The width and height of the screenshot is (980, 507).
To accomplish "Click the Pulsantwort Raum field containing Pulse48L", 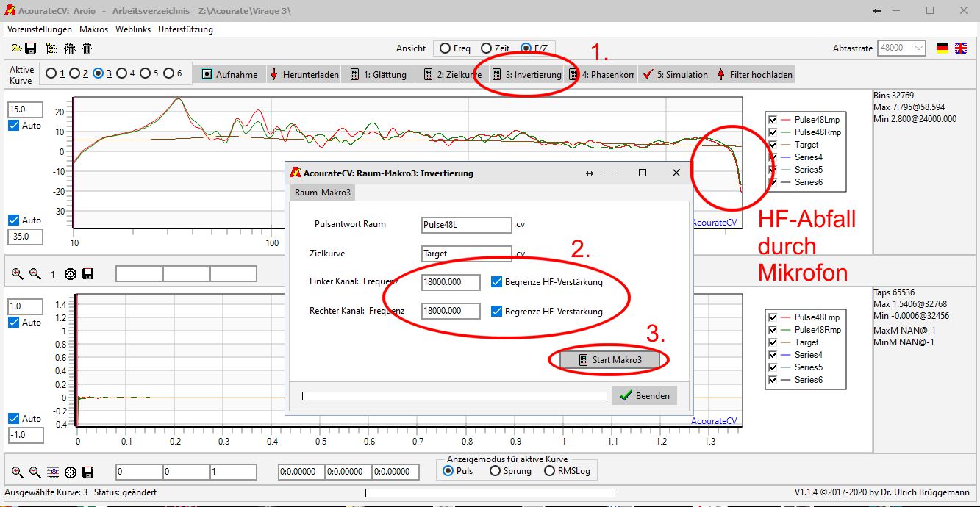I will click(x=467, y=224).
